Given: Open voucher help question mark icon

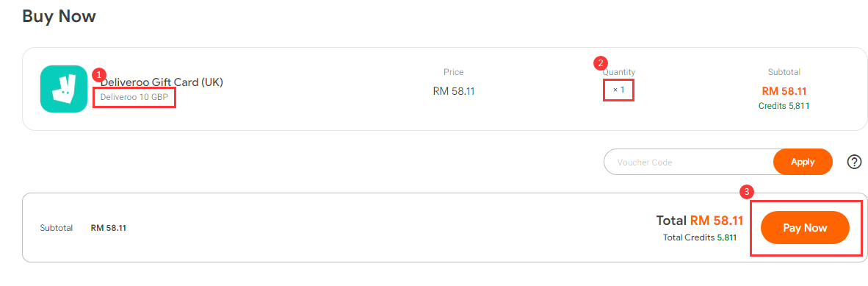Looking at the screenshot, I should pos(855,162).
